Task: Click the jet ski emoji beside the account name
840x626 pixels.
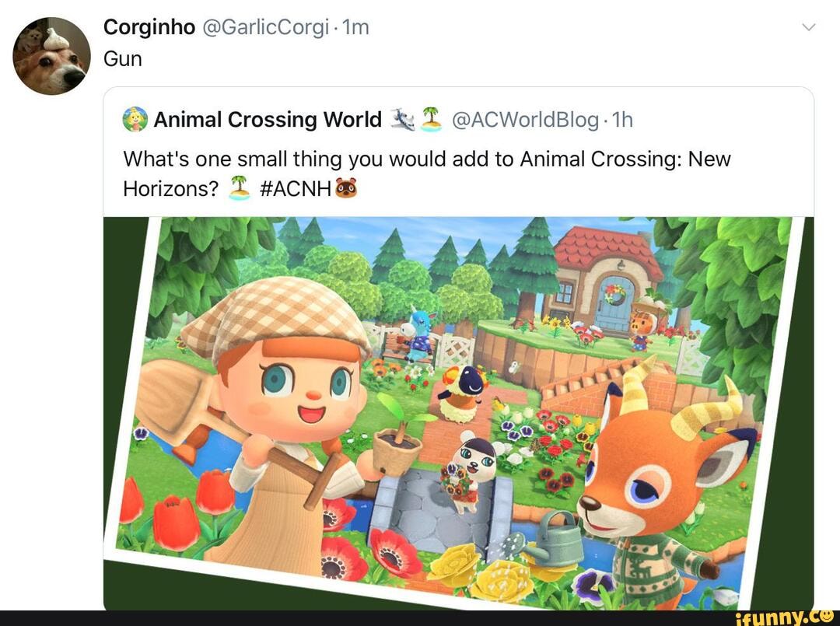Action: click(402, 119)
